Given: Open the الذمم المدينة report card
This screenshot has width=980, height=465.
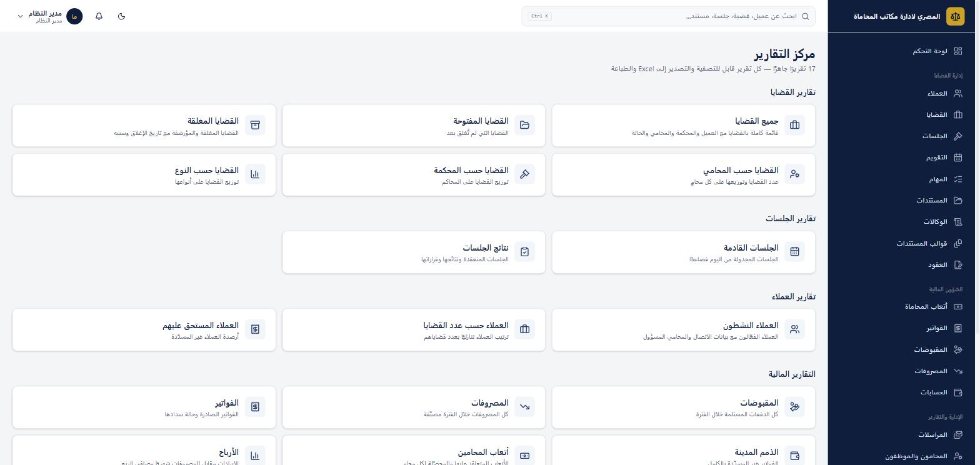Looking at the screenshot, I should 684,451.
